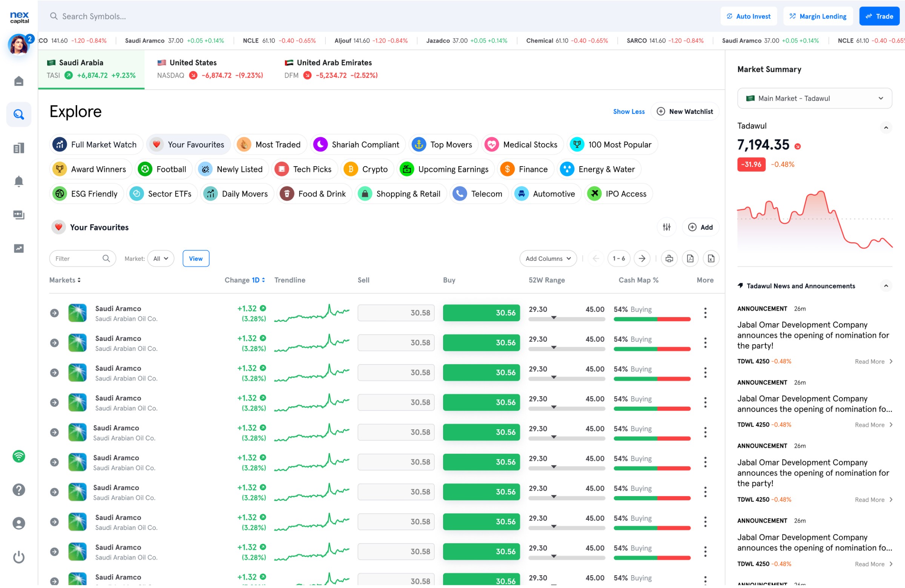Create a New Watchlist
This screenshot has height=588, width=905.
click(x=685, y=112)
